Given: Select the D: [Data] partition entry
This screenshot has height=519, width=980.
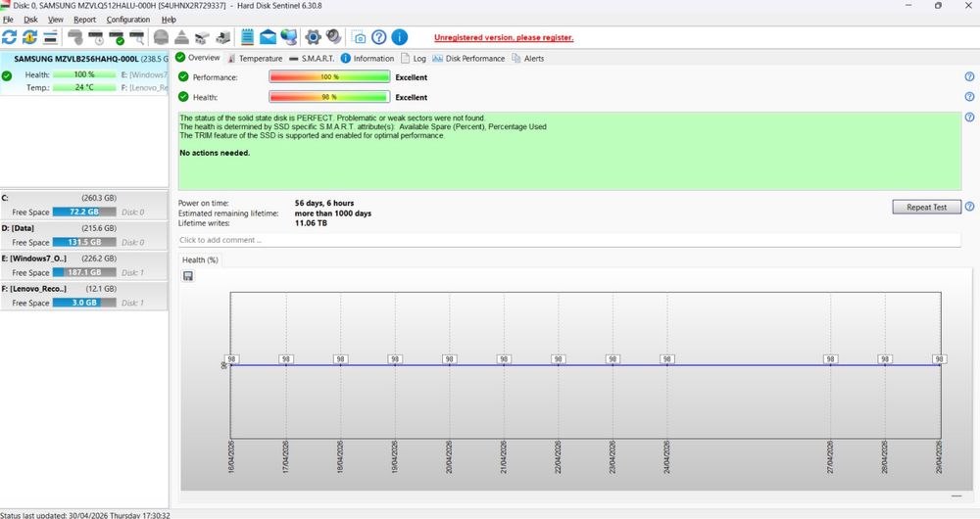Looking at the screenshot, I should [83, 235].
